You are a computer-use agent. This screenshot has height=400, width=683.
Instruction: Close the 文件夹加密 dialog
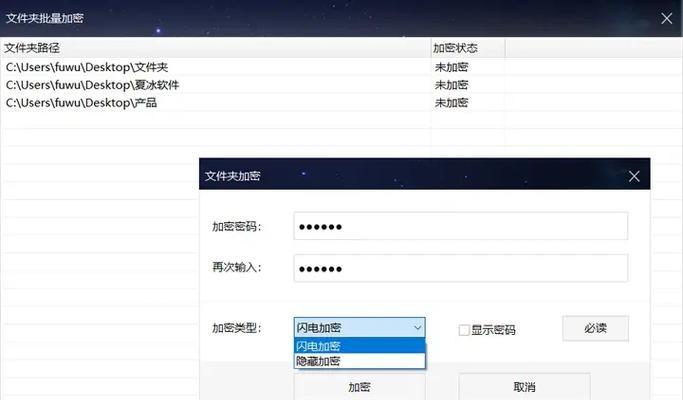pyautogui.click(x=634, y=176)
